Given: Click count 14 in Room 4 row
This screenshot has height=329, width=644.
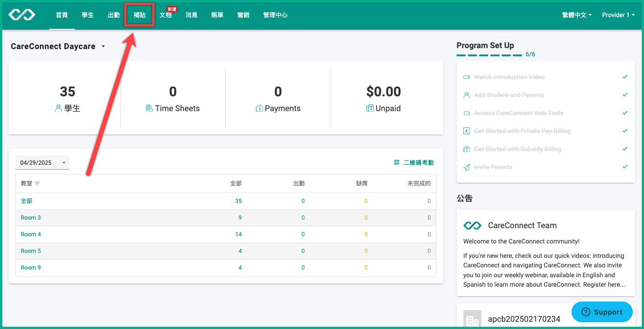Looking at the screenshot, I should (x=238, y=234).
